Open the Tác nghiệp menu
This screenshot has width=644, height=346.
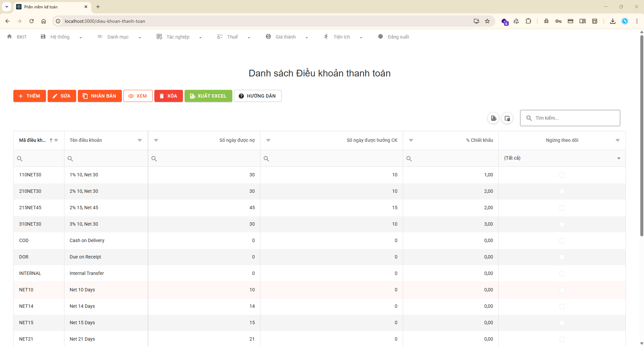[x=178, y=37]
